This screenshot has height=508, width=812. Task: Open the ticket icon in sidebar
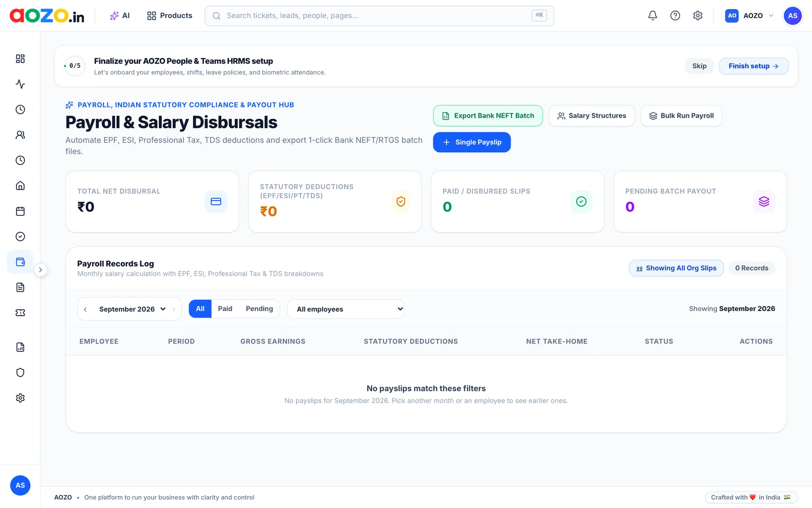[20, 313]
